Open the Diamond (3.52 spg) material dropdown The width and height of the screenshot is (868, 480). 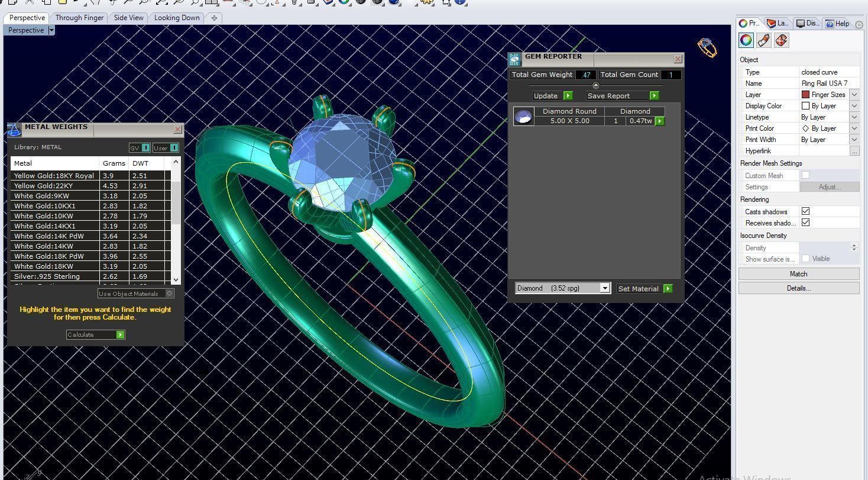click(x=604, y=288)
